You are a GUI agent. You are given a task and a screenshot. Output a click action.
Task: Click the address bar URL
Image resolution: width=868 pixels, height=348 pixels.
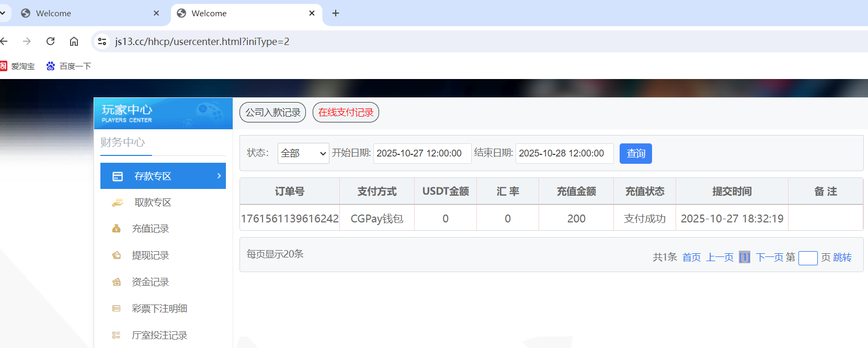(202, 41)
